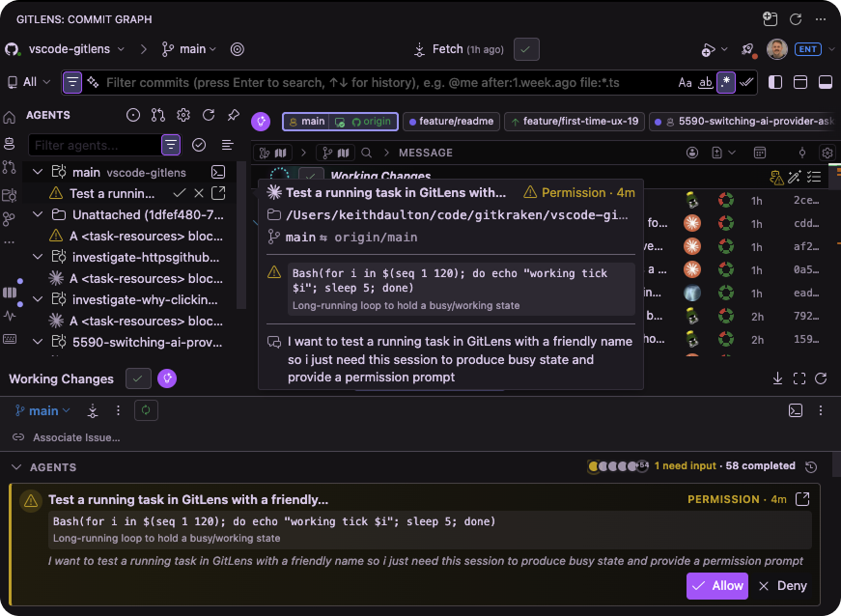Viewport: 841px width, 616px height.
Task: Approve the Test a runnin... agent checkmark
Action: [x=180, y=193]
